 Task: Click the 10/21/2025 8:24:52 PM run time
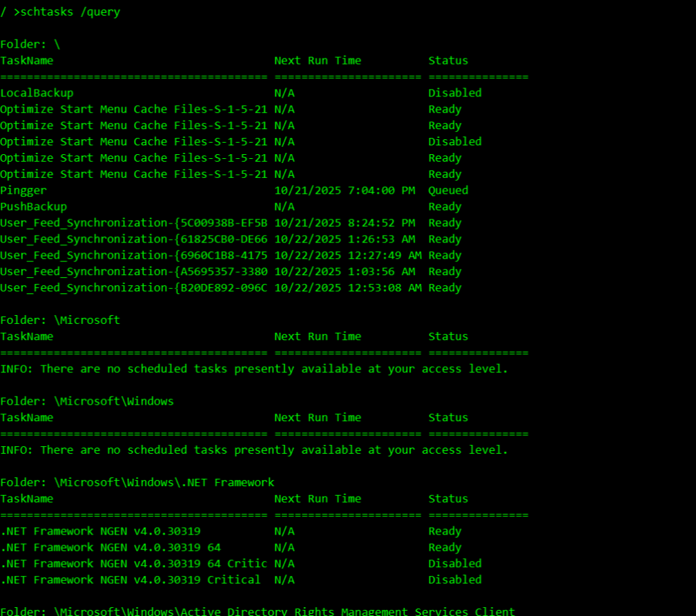pos(345,223)
